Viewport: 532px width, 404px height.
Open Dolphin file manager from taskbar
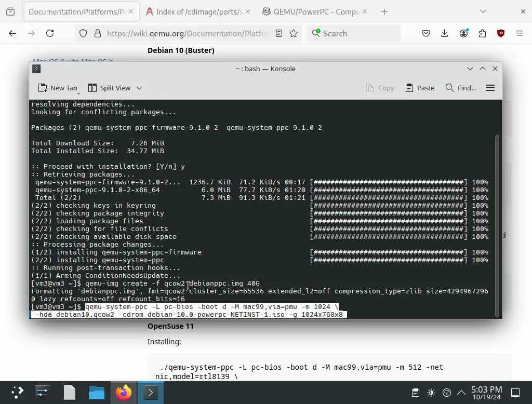coord(96,393)
